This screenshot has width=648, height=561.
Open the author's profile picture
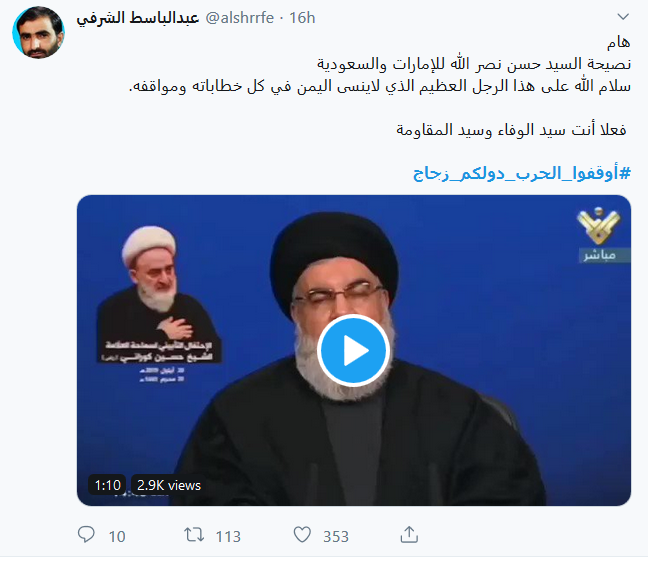pyautogui.click(x=38, y=32)
